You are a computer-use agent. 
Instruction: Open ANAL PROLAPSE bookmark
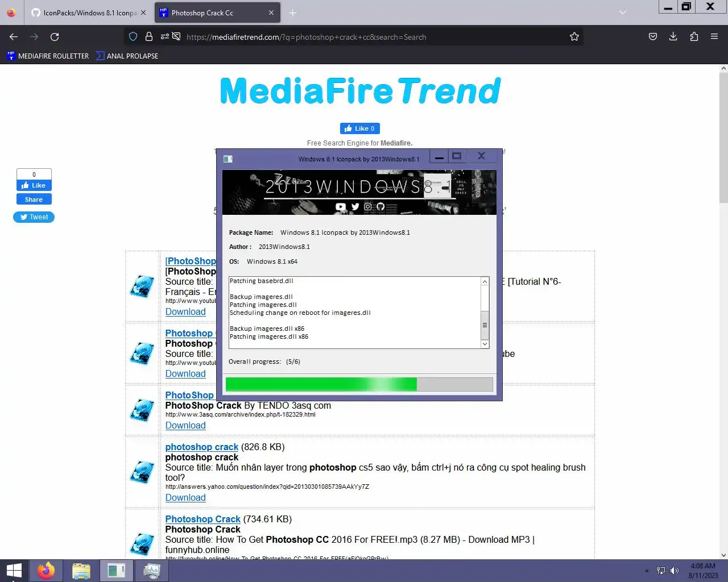pyautogui.click(x=127, y=56)
